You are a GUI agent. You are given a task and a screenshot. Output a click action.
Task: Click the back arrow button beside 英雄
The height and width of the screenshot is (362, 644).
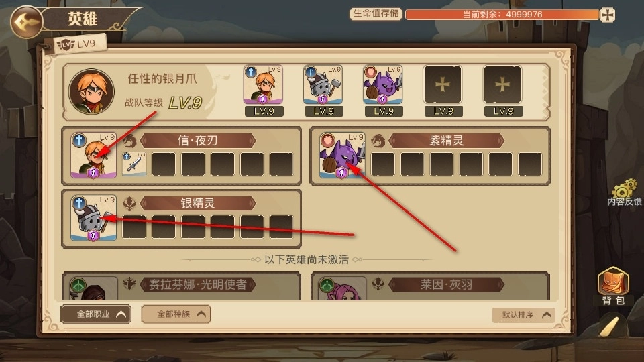click(26, 21)
